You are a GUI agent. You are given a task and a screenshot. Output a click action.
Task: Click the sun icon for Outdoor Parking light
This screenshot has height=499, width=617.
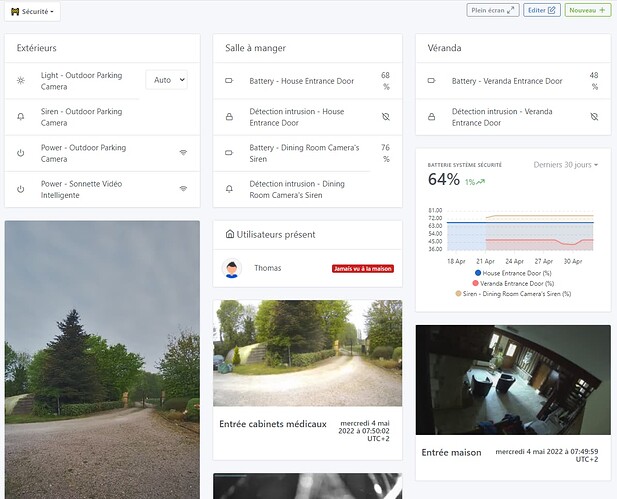[x=21, y=80]
